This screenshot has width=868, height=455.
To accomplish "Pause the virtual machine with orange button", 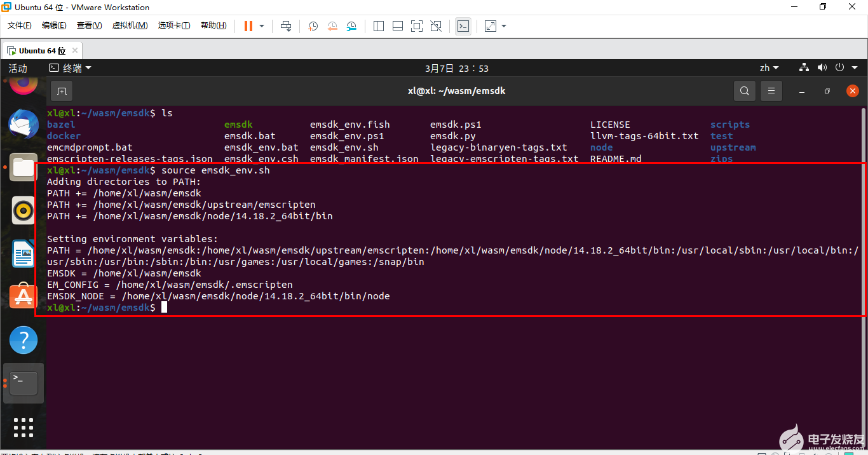I will click(x=248, y=26).
